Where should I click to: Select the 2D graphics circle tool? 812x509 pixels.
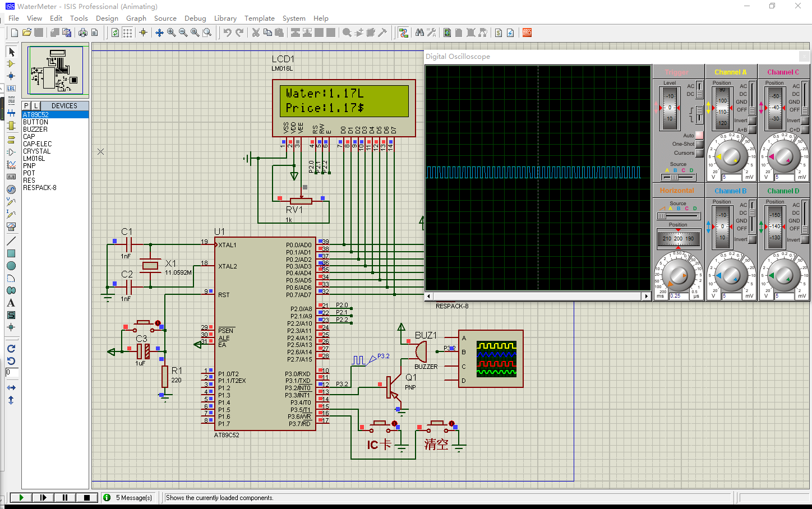coord(11,266)
